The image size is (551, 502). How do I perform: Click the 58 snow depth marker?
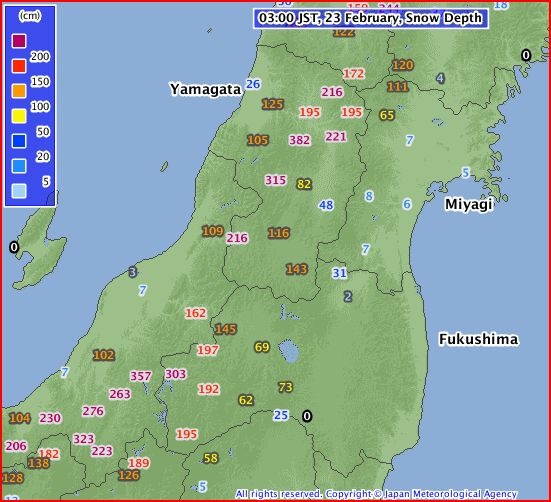click(x=211, y=458)
